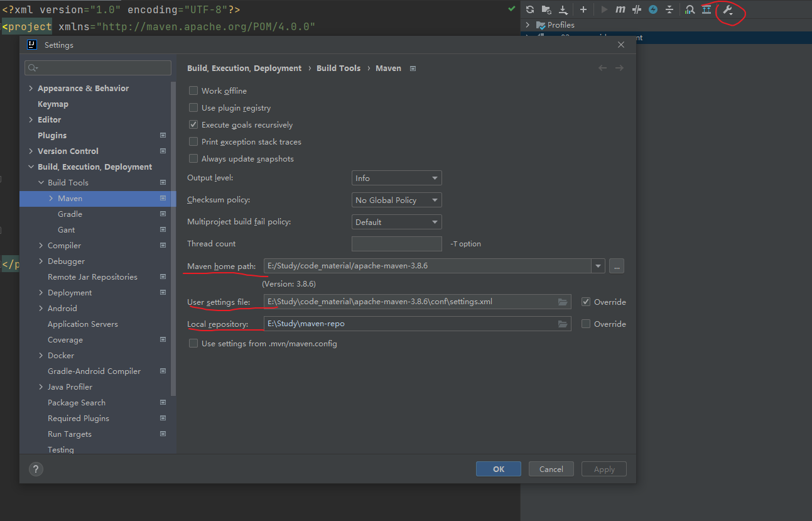Viewport: 812px width, 521px height.
Task: Navigate forward arrow in Settings
Action: tap(619, 68)
